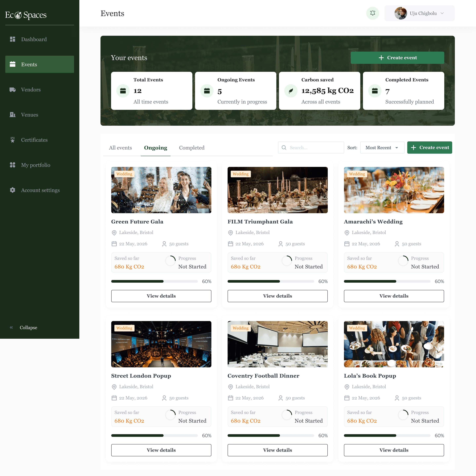View details for Coventry Football Dinner

click(x=278, y=450)
